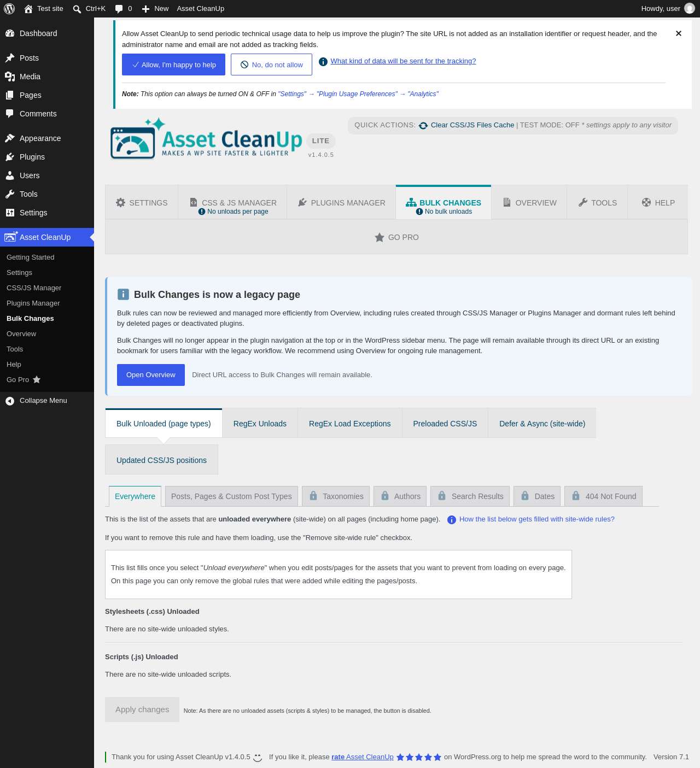Click the Posts pin icon in sidebar
Screen dimensions: 700x768
10,58
